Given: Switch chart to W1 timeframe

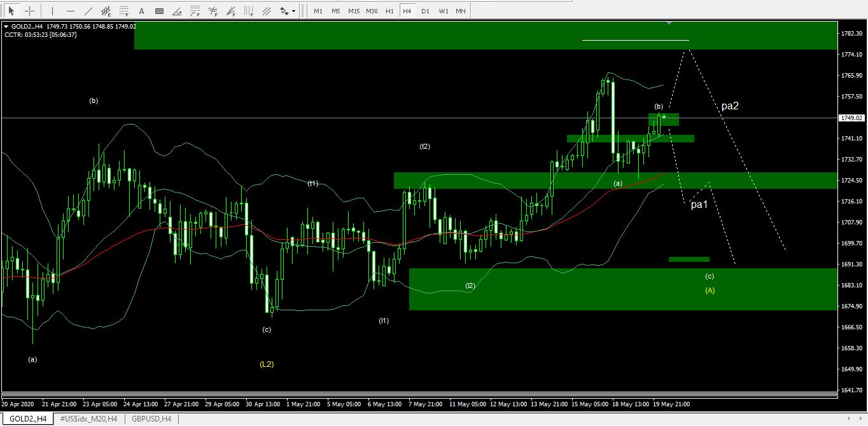Looking at the screenshot, I should point(443,11).
